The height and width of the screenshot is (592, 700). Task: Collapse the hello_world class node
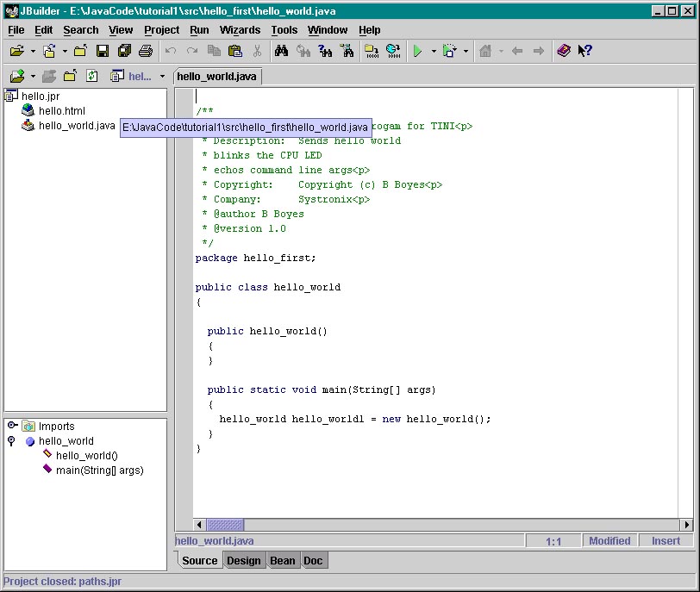[12, 441]
